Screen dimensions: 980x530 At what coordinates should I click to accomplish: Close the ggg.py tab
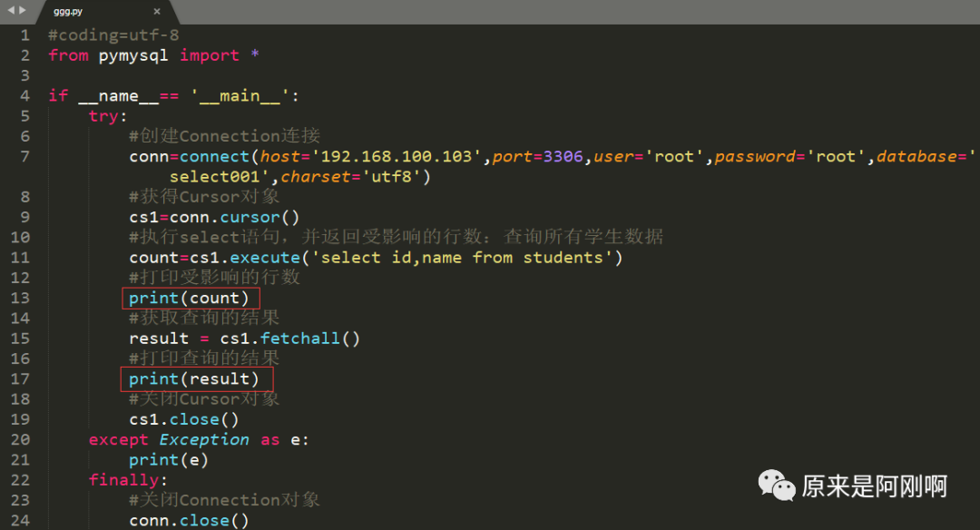[157, 12]
